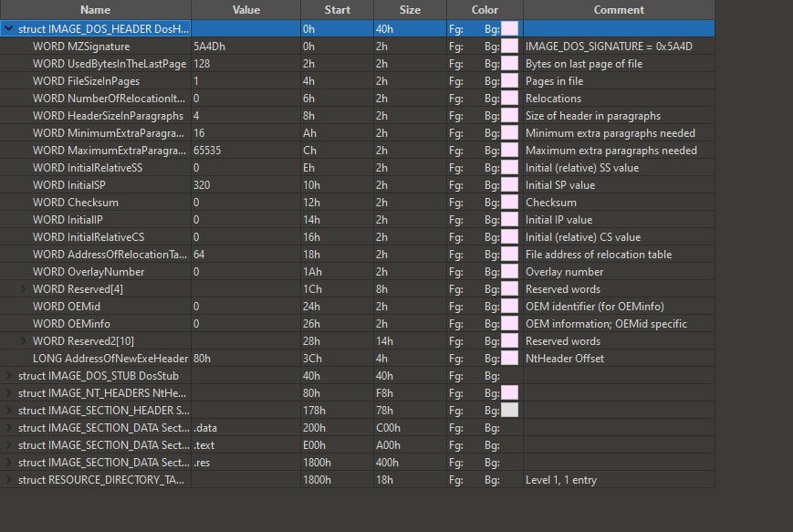This screenshot has width=793, height=532.
Task: Expand the IMAGE_NT_HEADERS struct
Action: point(8,393)
